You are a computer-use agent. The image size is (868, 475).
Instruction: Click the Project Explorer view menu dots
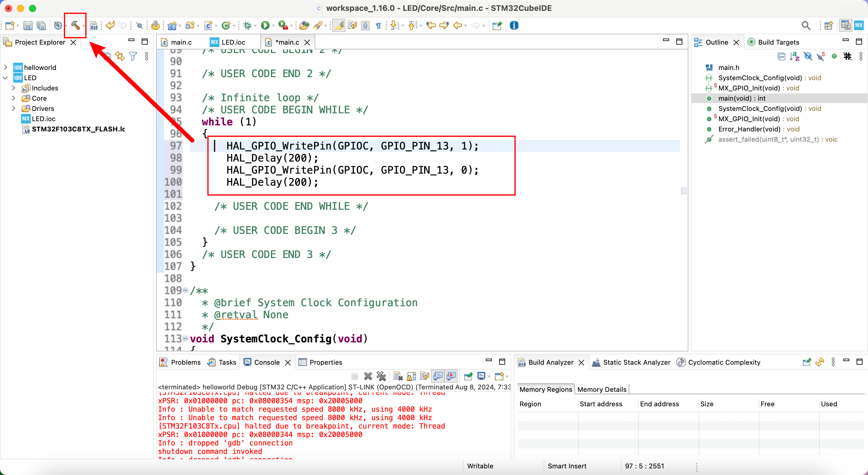point(146,56)
